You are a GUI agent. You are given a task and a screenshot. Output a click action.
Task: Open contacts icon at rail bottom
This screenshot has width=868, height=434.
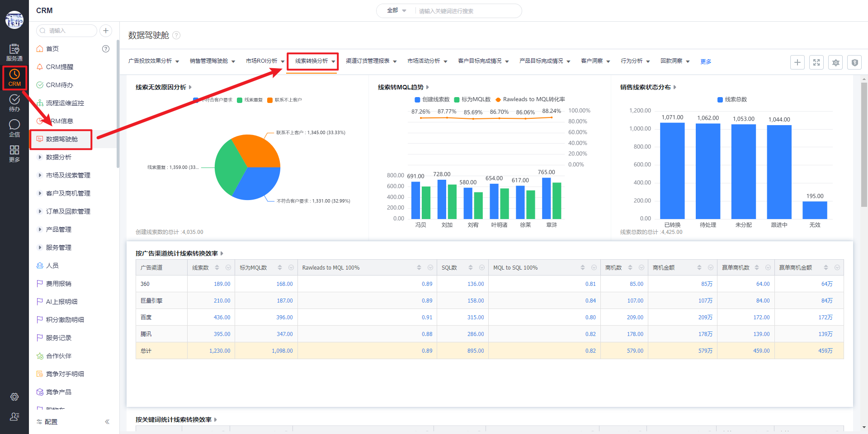pos(14,416)
